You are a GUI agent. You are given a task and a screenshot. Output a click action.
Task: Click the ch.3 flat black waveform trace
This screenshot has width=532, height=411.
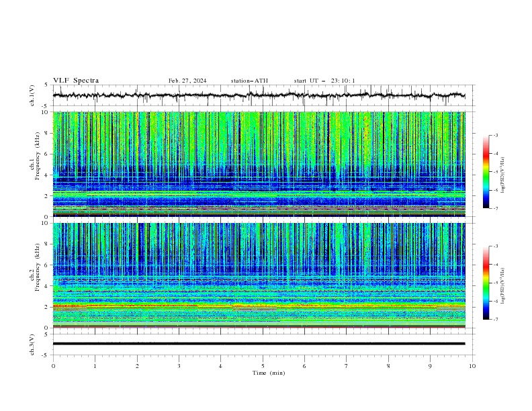click(259, 344)
